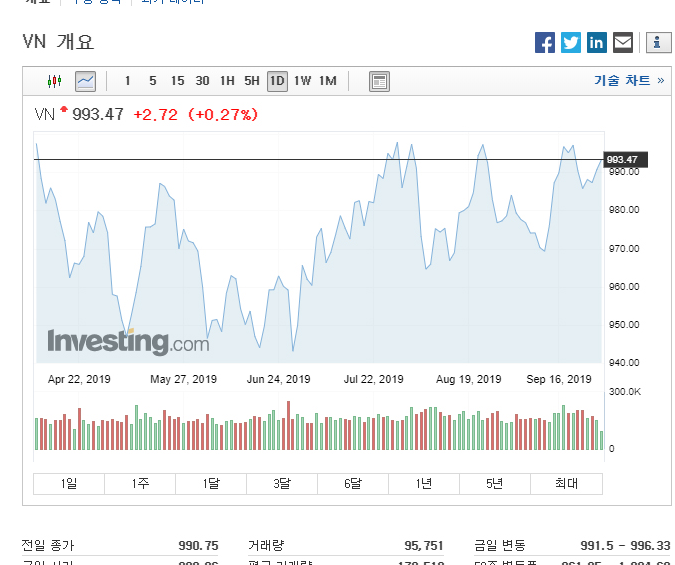675x565 pixels.
Task: Show the 3달 time range
Action: [x=282, y=484]
